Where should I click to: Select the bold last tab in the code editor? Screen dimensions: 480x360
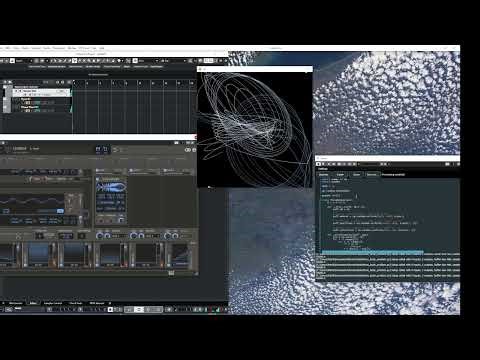coord(393,174)
